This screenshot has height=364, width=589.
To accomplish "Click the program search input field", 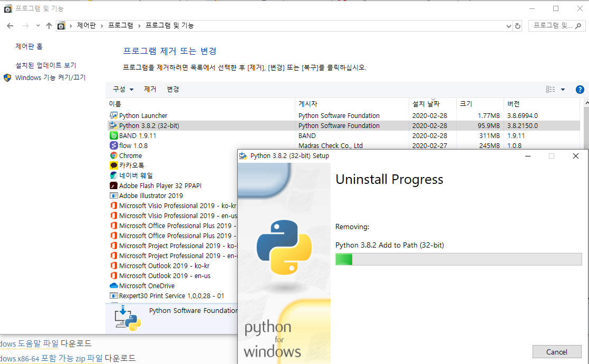I will click(x=553, y=25).
